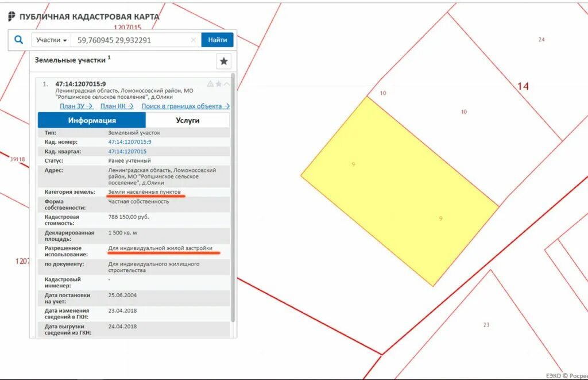Click the Найти search button
This screenshot has height=380, width=588.
pos(217,40)
